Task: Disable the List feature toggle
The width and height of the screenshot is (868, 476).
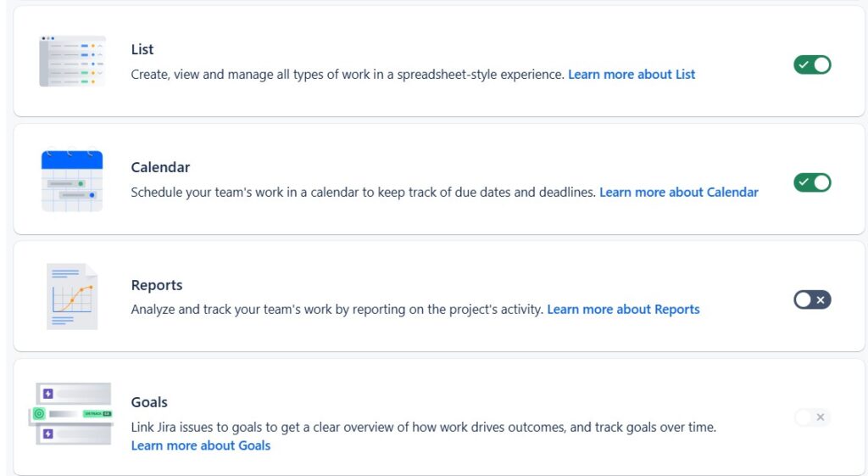Action: coord(812,65)
